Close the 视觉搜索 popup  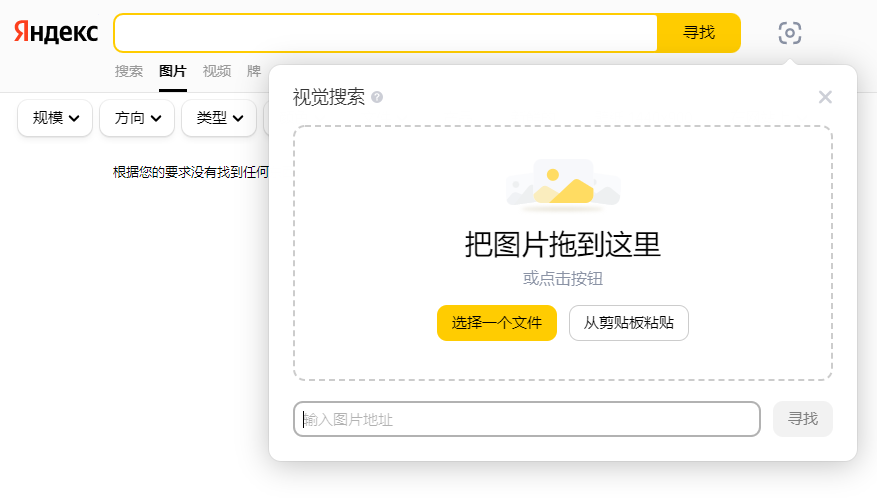click(x=825, y=97)
